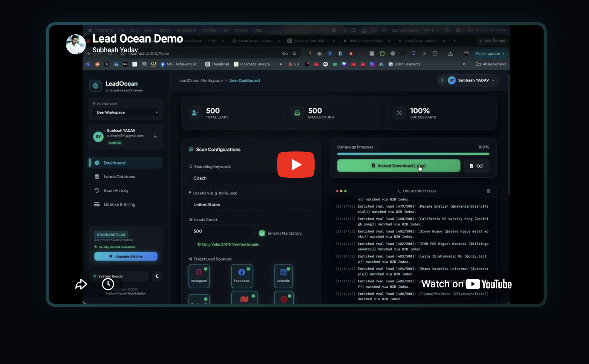Open the Subhash Yadav channel avatar
The height and width of the screenshot is (364, 589).
point(76,44)
